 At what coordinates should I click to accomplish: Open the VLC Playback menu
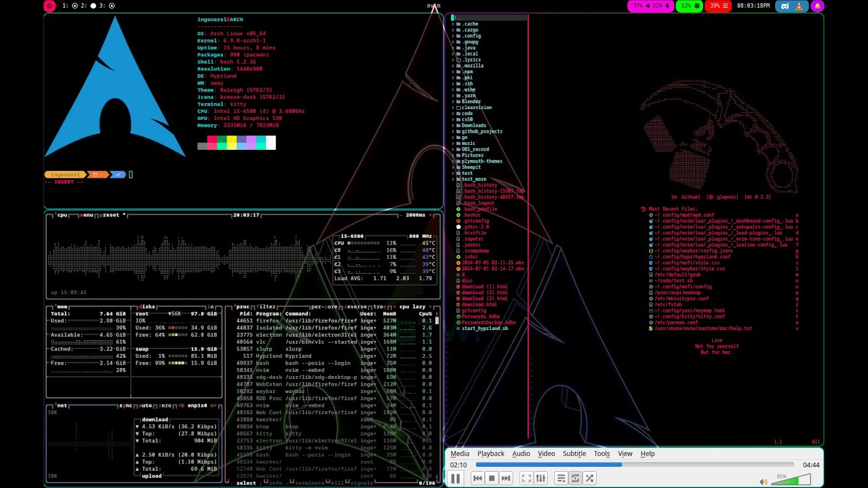click(x=491, y=453)
